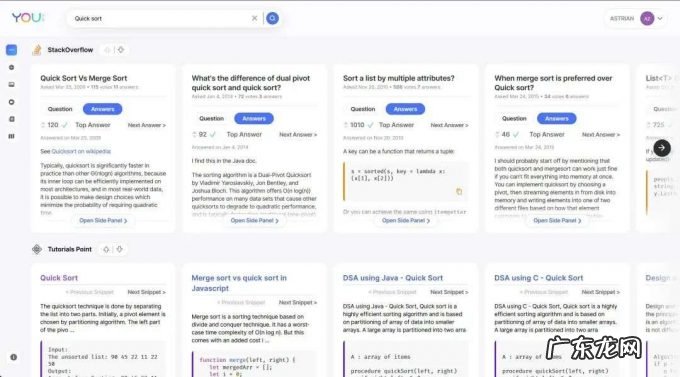Select Question tab in When merge sort card
Image resolution: width=680 pixels, height=377 pixels.
(514, 118)
